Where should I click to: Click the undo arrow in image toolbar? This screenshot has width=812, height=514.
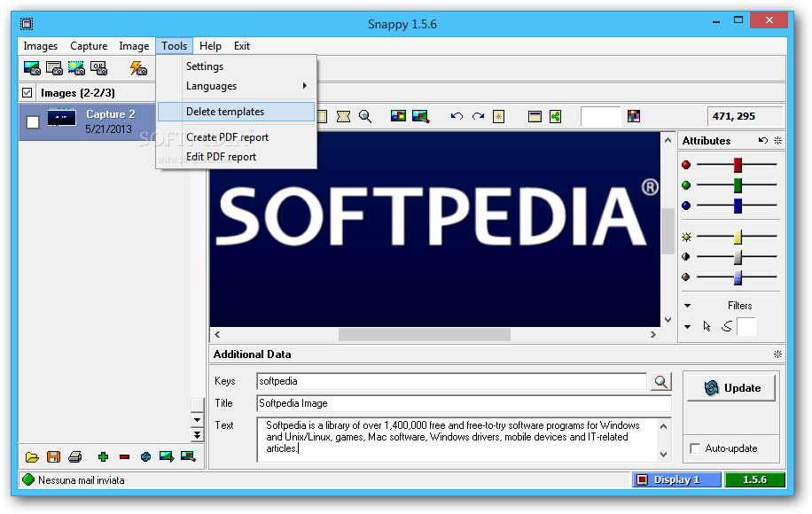457,116
